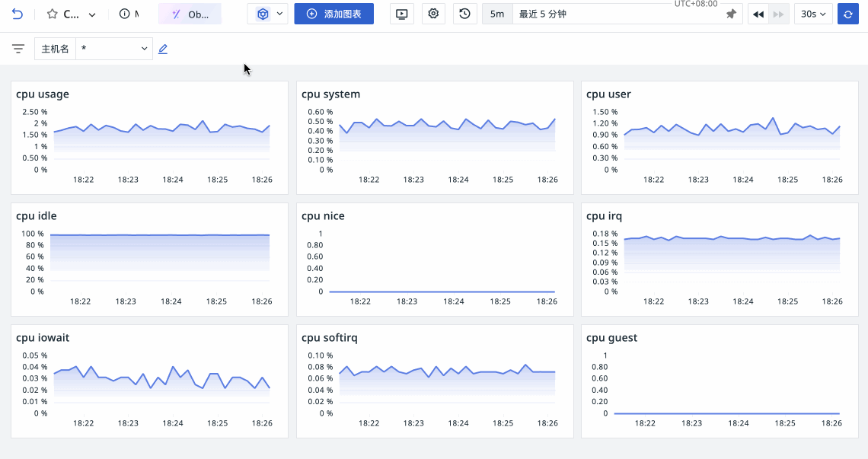868x459 pixels.
Task: Click the flat line in cpu guest chart
Action: [x=727, y=413]
